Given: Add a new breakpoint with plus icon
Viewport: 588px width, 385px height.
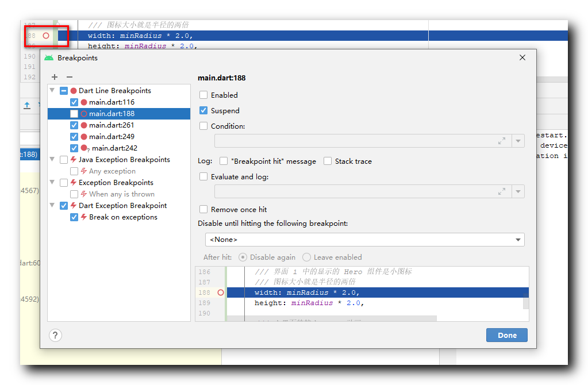Looking at the screenshot, I should click(55, 77).
